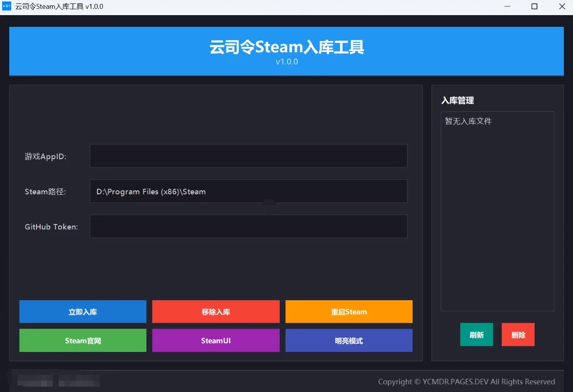573x392 pixels.
Task: Click the 云司令Steam入库工具 banner title
Action: [286, 47]
